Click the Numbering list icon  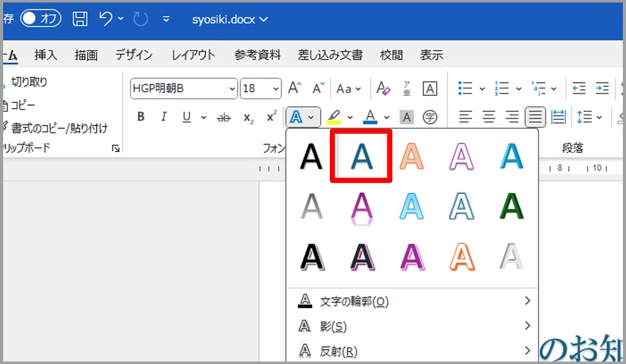[502, 88]
